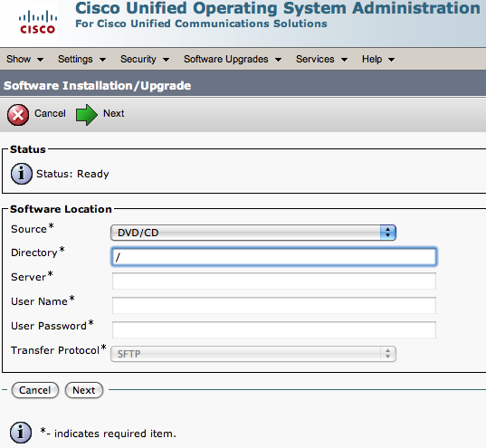Click the bottom Next button
The width and height of the screenshot is (486, 448).
click(x=84, y=390)
